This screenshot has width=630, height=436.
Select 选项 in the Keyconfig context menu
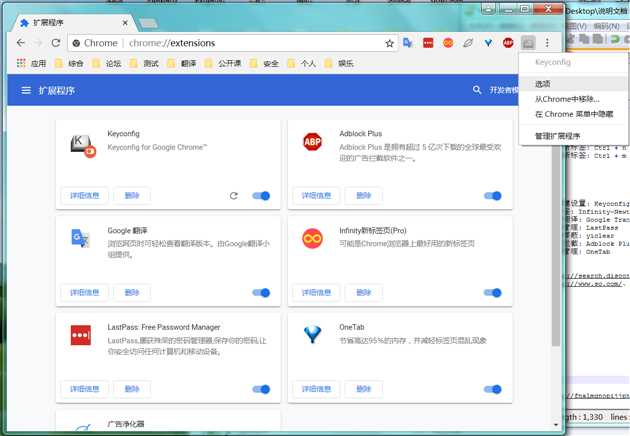(573, 84)
